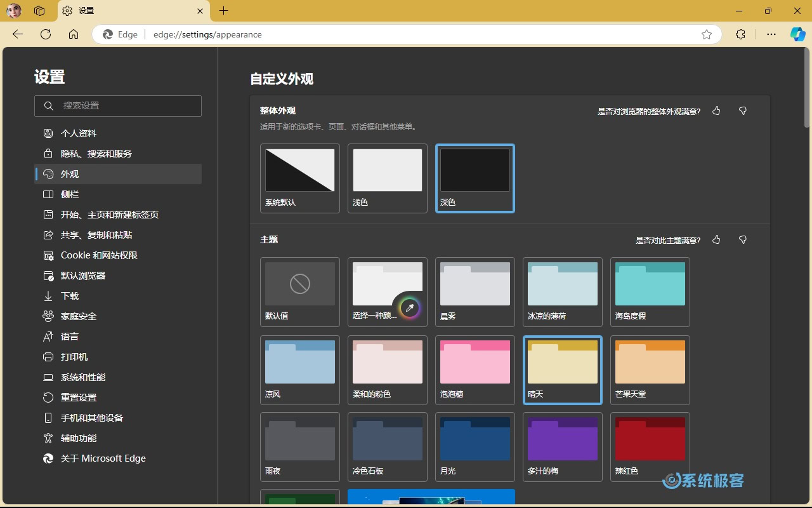The height and width of the screenshot is (508, 812).
Task: Open 家庭安全 settings
Action: tap(118, 316)
